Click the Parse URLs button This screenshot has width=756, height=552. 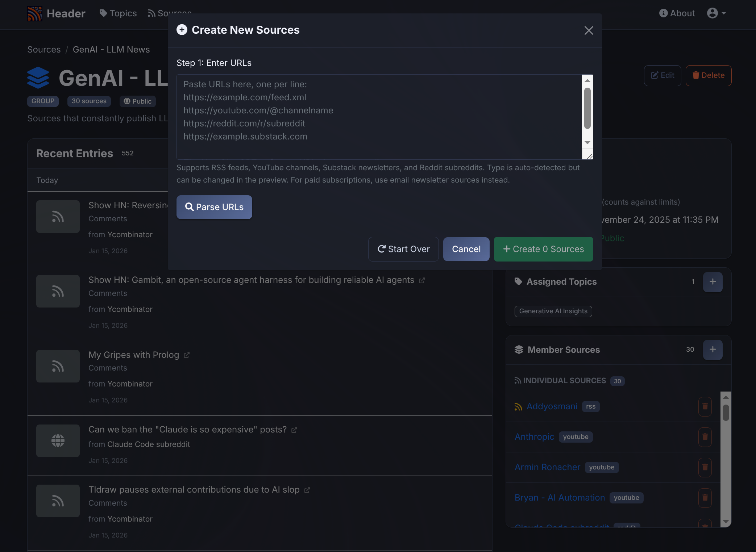pos(214,207)
